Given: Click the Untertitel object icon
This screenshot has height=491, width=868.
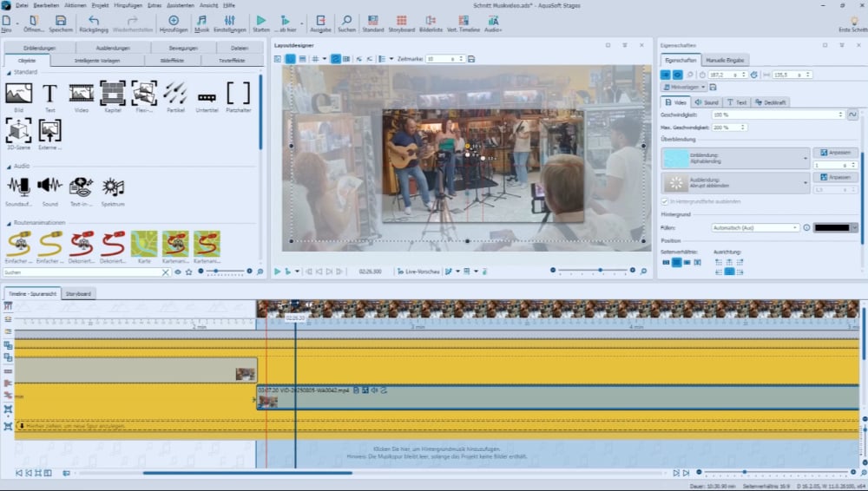Looking at the screenshot, I should tap(207, 96).
